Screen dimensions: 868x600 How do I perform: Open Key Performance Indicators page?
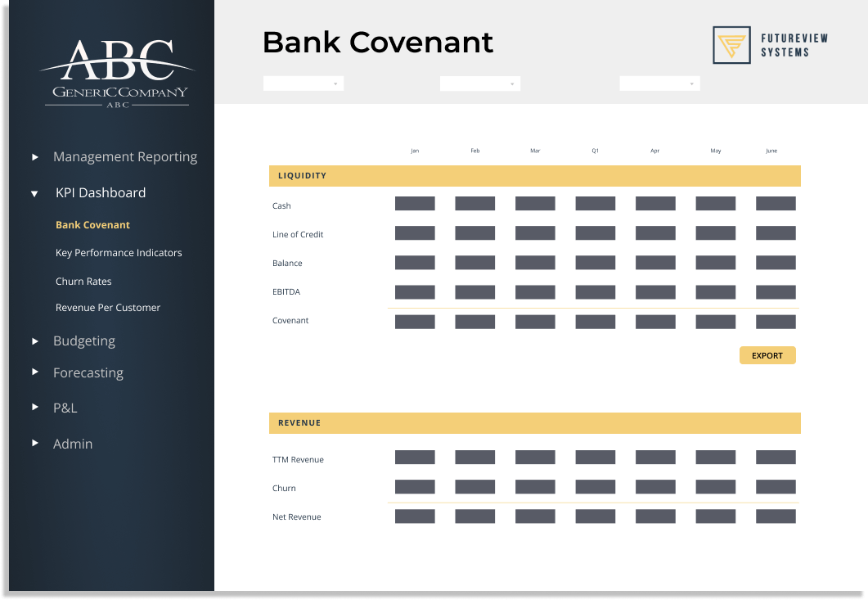click(x=119, y=252)
